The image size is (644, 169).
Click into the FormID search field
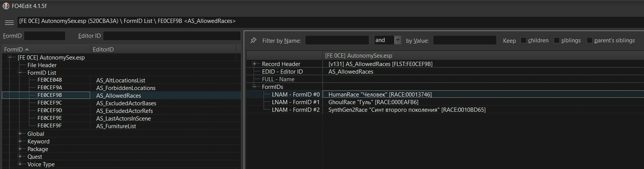pos(45,36)
